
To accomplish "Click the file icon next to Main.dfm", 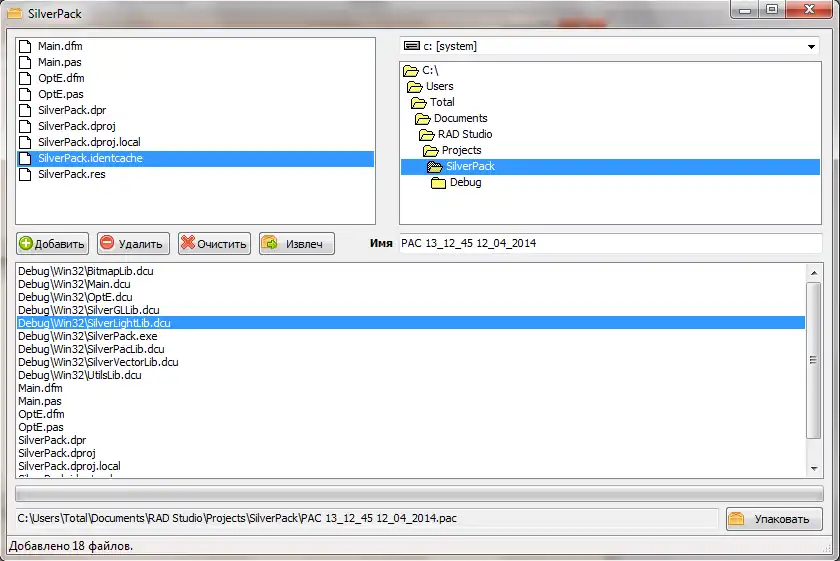I will [x=25, y=46].
